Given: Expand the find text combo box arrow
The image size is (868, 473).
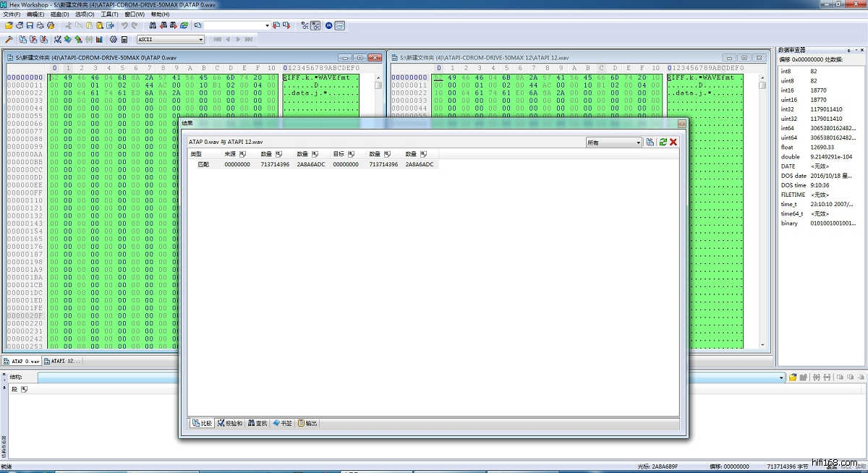Looking at the screenshot, I should click(267, 25).
